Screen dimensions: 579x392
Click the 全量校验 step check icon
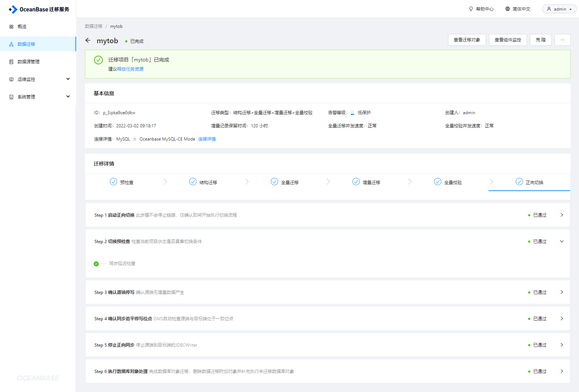tap(438, 182)
